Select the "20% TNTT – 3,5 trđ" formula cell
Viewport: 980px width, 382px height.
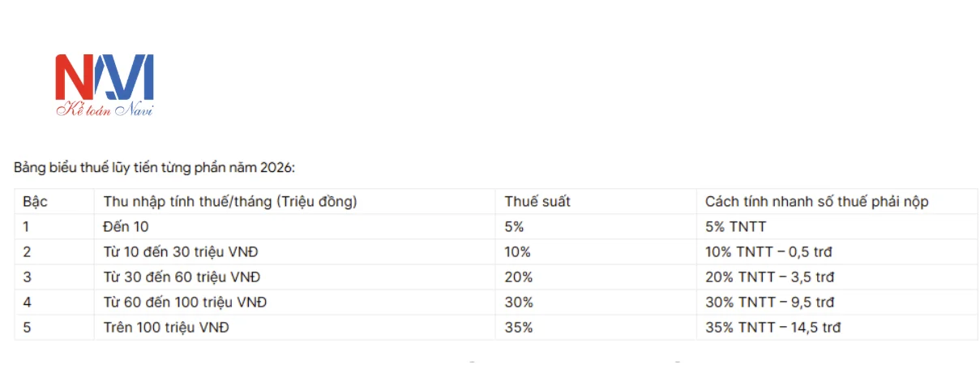point(769,277)
